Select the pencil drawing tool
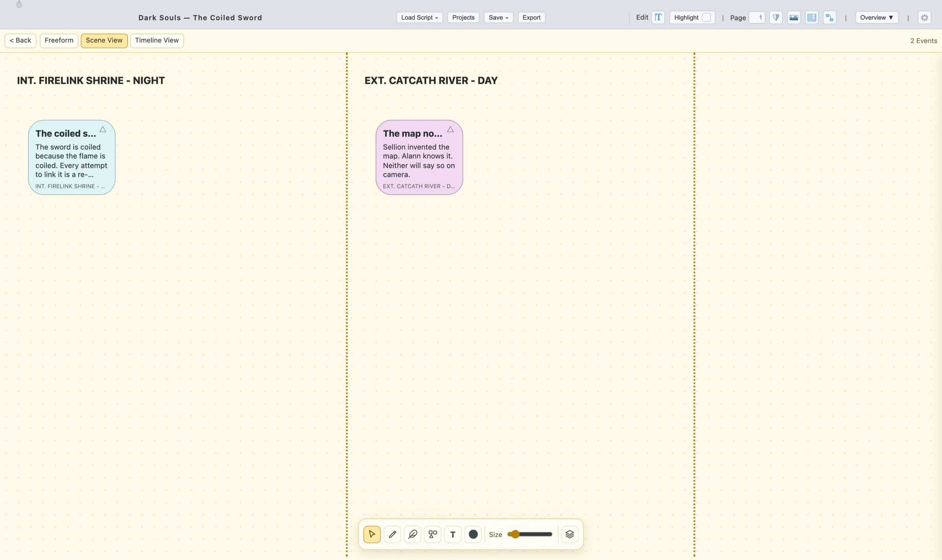The height and width of the screenshot is (560, 942). click(392, 534)
